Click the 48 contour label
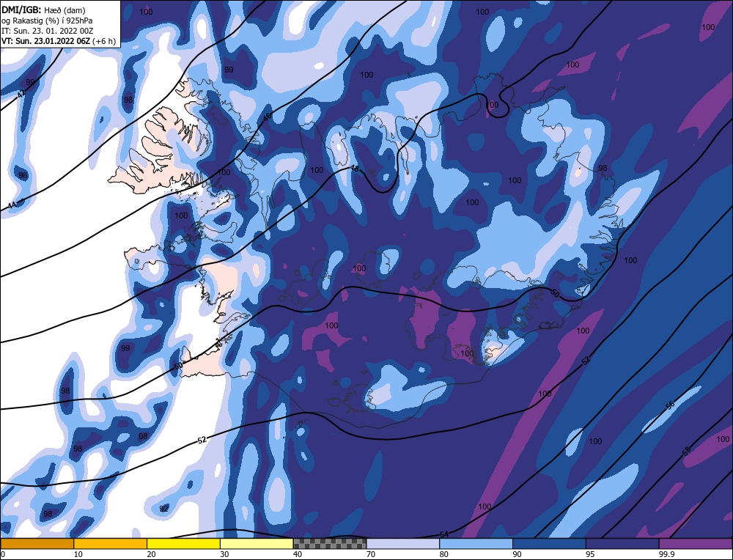 point(355,169)
